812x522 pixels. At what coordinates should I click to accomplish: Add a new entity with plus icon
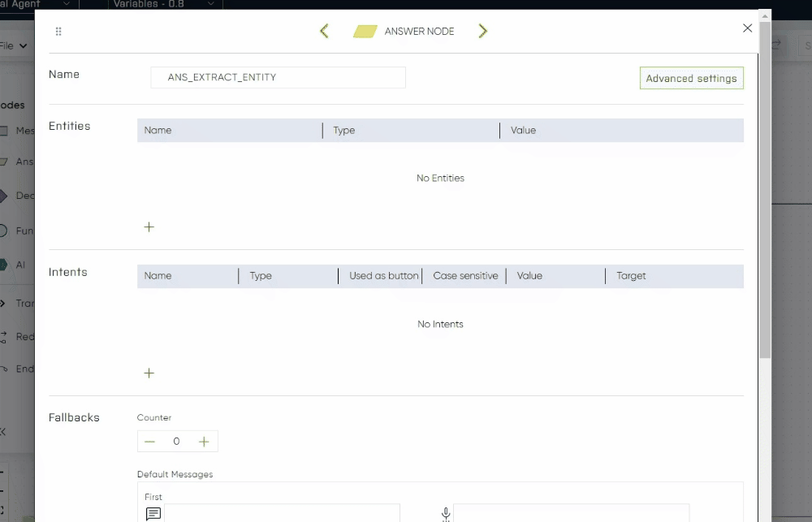[x=149, y=227]
